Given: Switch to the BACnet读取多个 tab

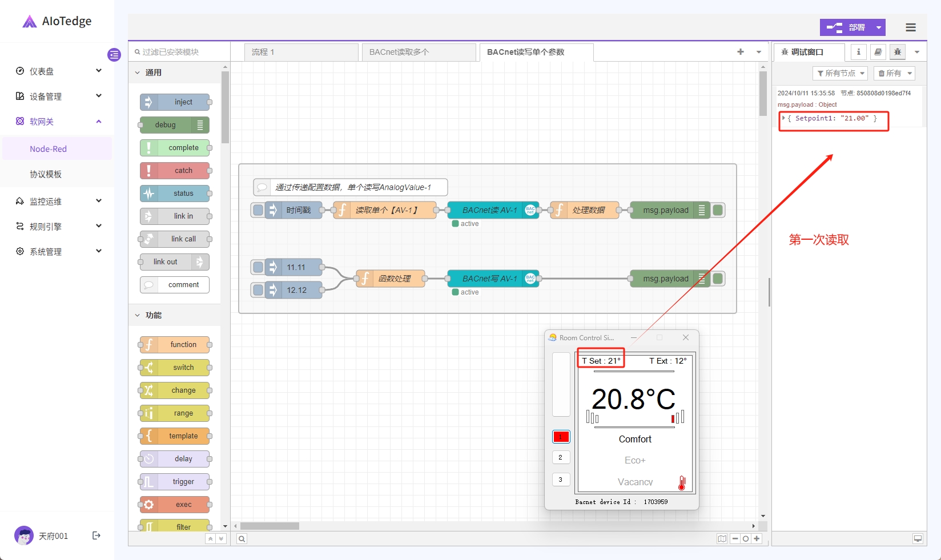Looking at the screenshot, I should 419,52.
